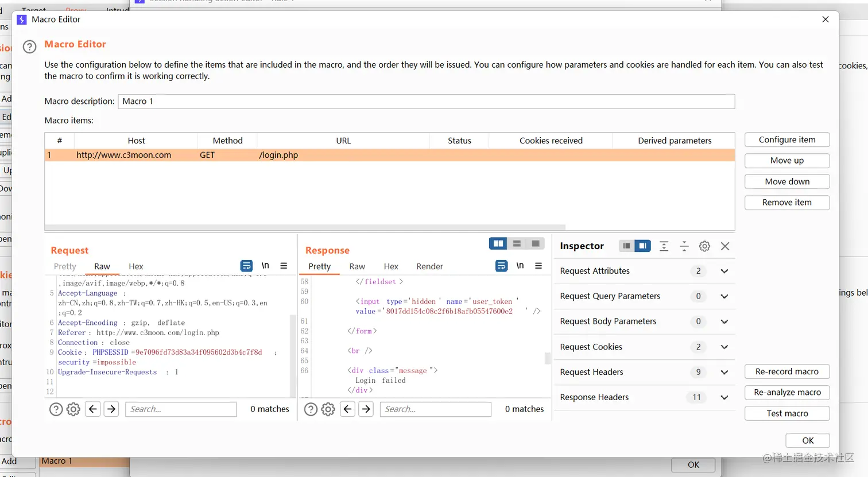Screen dimensions: 868x477
Task: Sort macro items by Status column
Action: 459,141
